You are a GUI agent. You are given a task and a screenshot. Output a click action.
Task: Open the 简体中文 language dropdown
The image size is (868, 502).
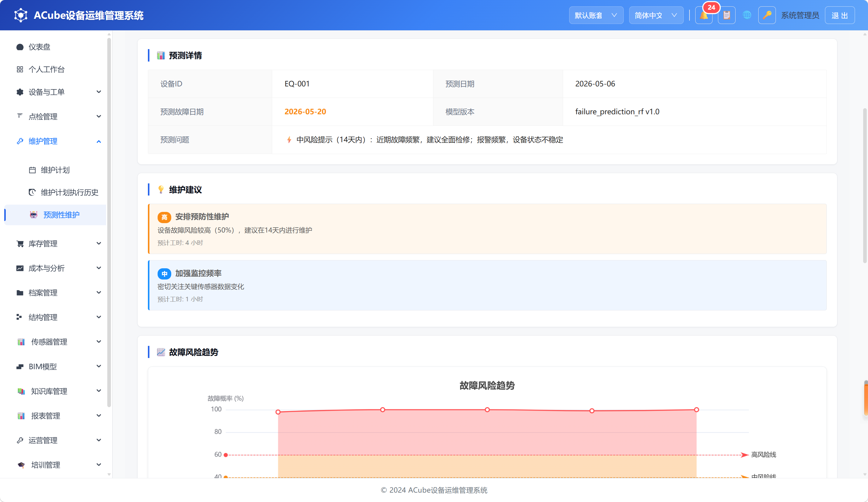click(656, 15)
